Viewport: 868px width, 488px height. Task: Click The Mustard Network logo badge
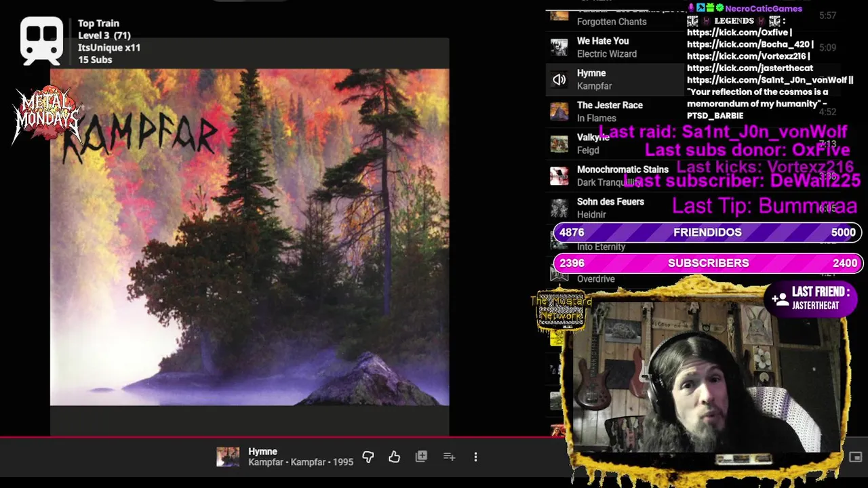(x=561, y=310)
